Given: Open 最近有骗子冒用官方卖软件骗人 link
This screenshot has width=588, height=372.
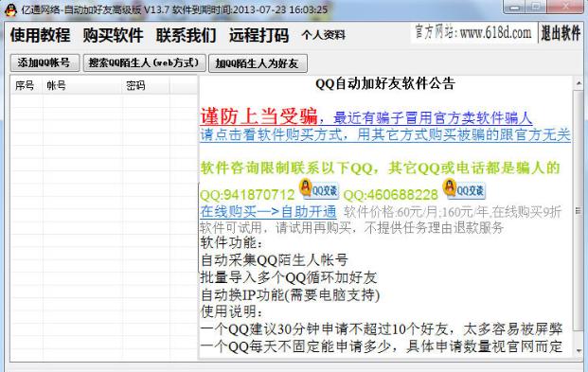Looking at the screenshot, I should [433, 117].
